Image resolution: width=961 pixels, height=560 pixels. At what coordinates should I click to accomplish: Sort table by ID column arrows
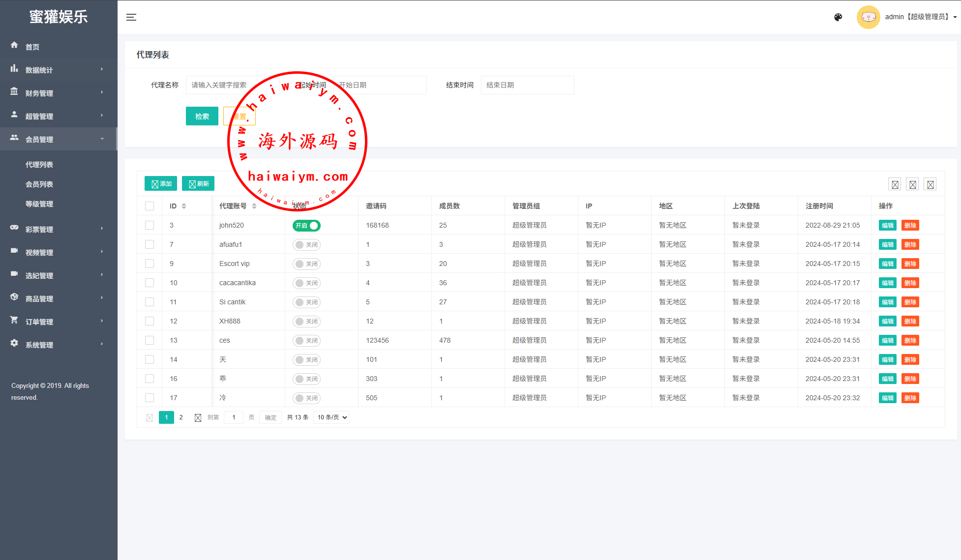click(184, 206)
